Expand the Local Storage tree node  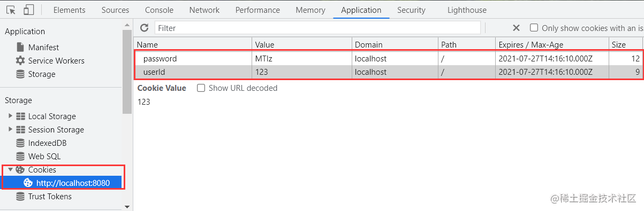click(10, 116)
